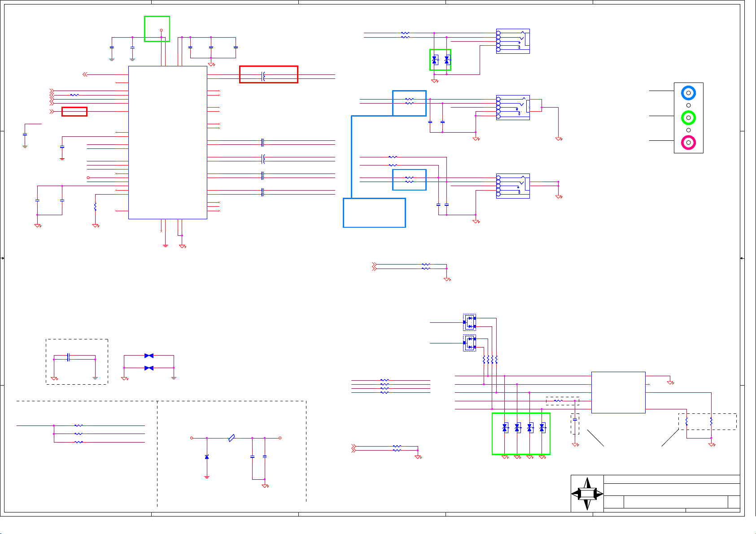Screen dimensions: 756x534
Task: Select the compass logo in the title block
Action: click(587, 494)
